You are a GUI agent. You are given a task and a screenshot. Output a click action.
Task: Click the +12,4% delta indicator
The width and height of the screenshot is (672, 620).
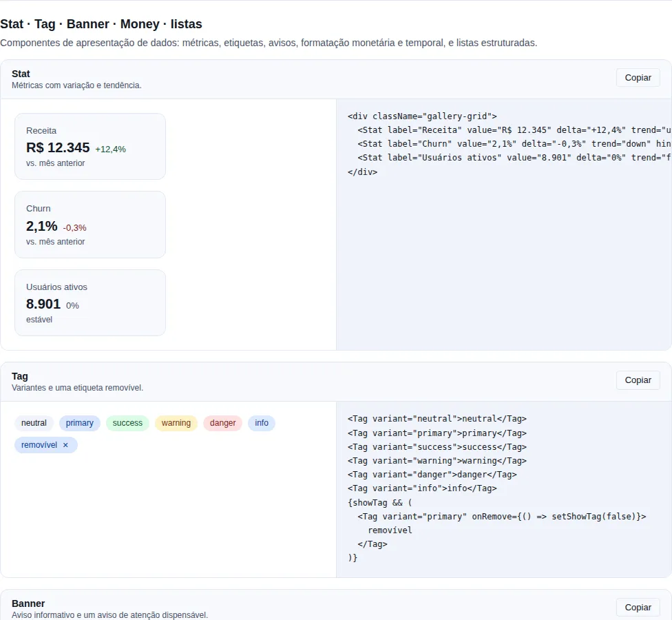click(111, 149)
